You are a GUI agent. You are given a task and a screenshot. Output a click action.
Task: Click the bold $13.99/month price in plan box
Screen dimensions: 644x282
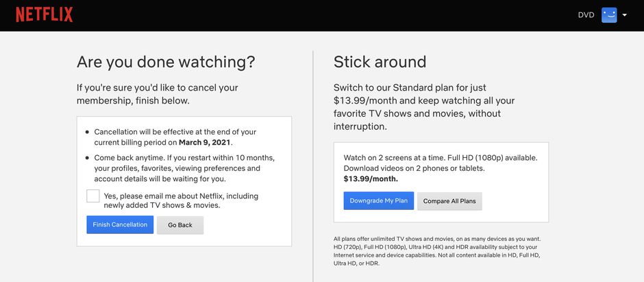371,178
